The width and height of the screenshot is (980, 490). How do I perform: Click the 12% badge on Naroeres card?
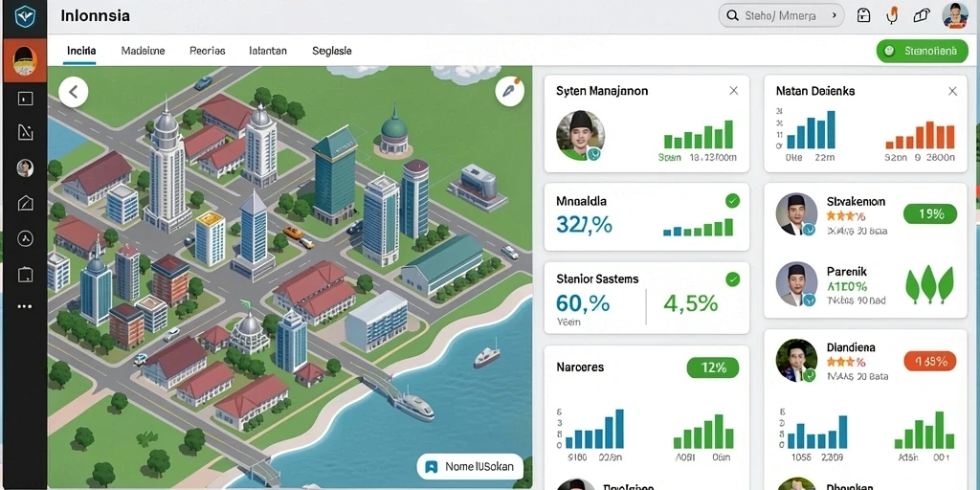[712, 367]
